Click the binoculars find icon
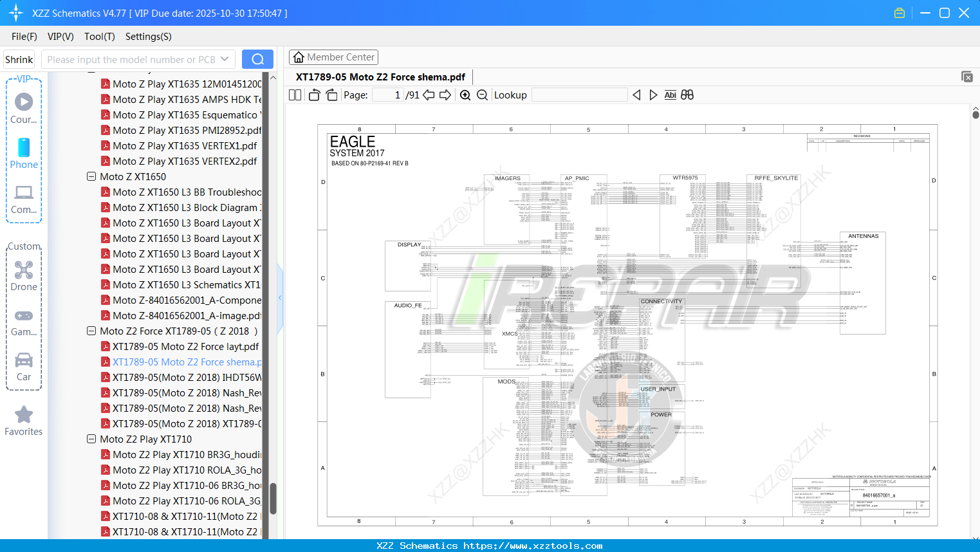The height and width of the screenshot is (552, 980). (687, 95)
